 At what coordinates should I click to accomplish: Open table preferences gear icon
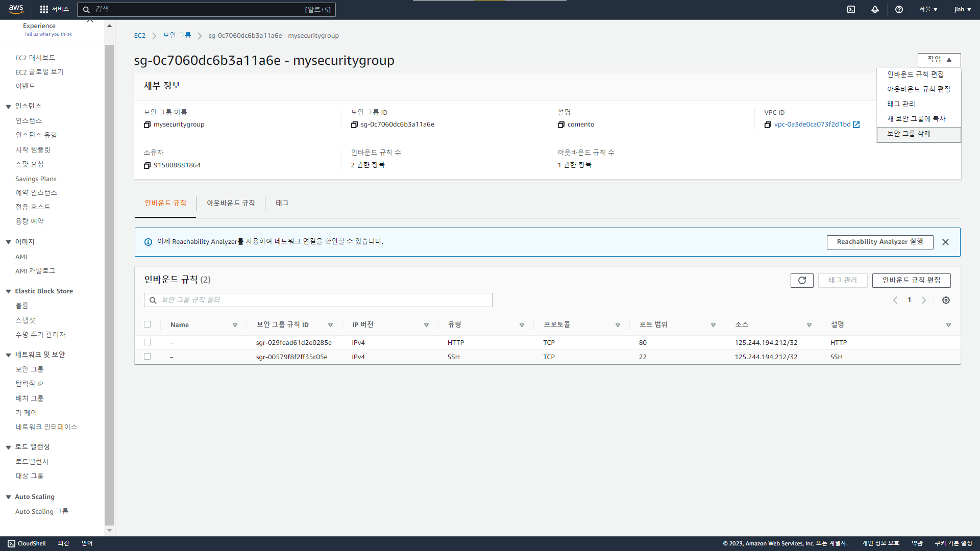click(946, 300)
